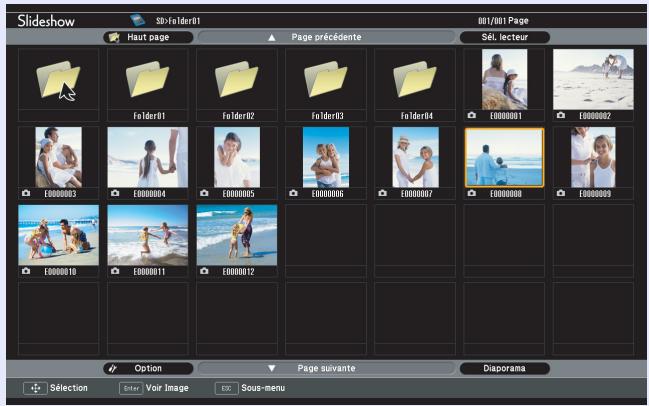
Task: Select thumbnail E0000005
Action: 237,157
